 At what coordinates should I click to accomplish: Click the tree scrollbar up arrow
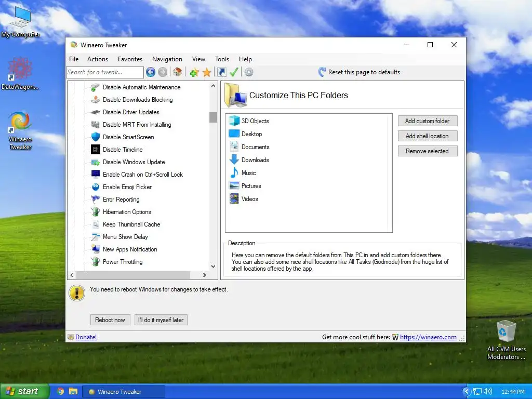213,86
